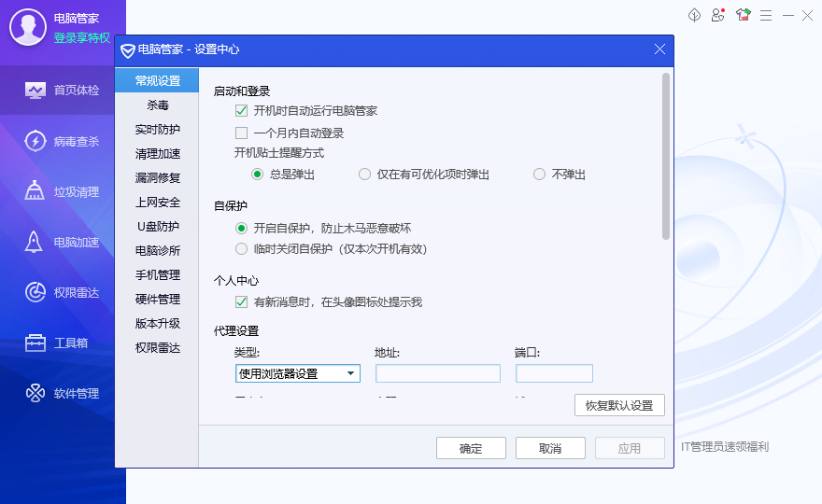
Task: Switch to 常规设置 tab
Action: [x=157, y=80]
